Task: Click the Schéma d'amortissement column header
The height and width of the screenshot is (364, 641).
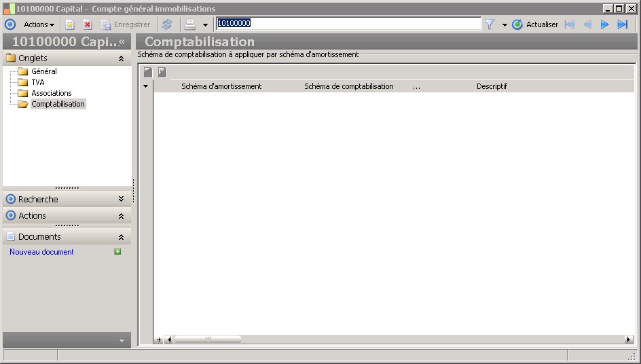Action: point(221,86)
